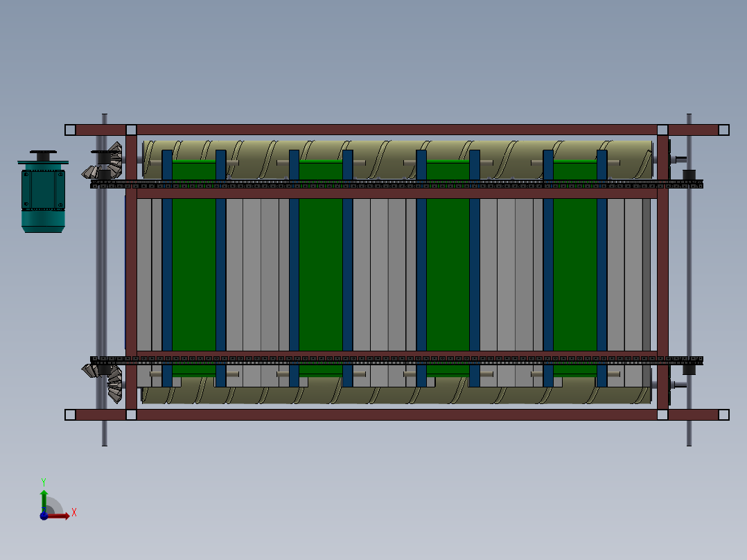Select the lower helical screw roller
The image size is (747, 560).
tap(397, 390)
